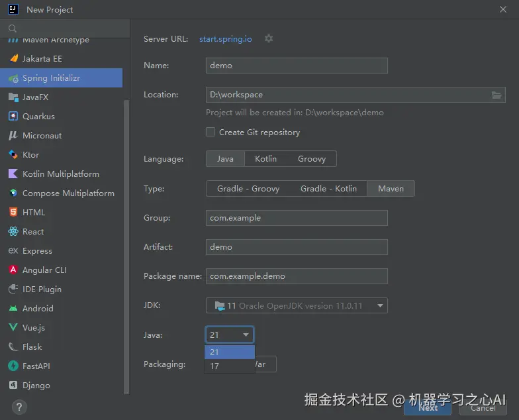Open help with question mark button

pos(19,407)
